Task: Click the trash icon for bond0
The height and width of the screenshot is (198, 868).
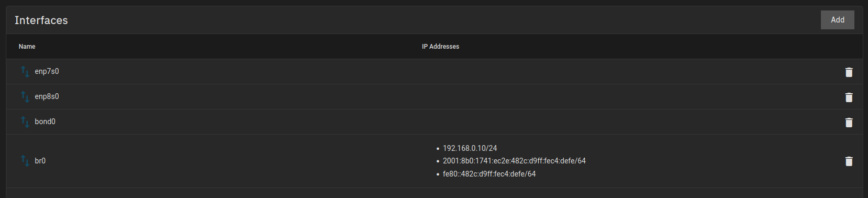Action: (x=849, y=122)
